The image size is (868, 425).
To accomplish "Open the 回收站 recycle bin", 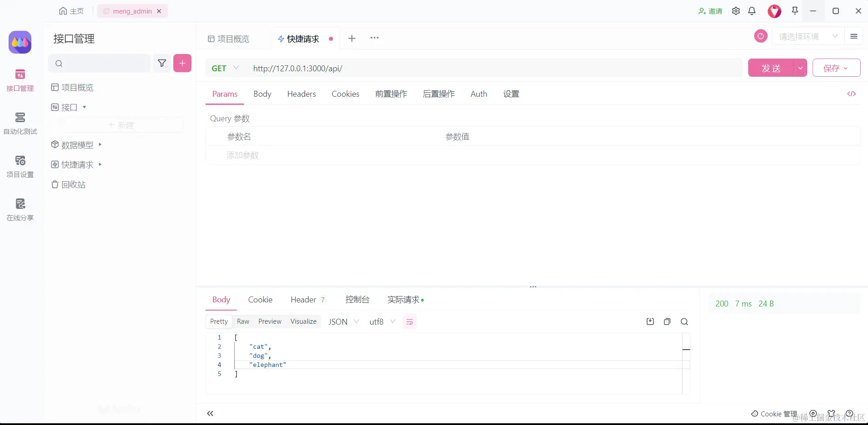I will tap(69, 184).
